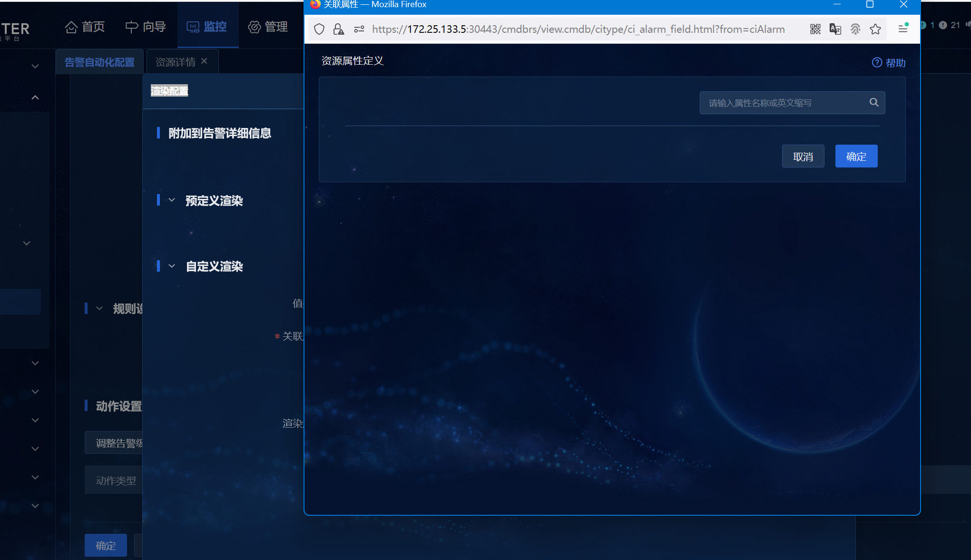
Task: Collapse the 预定义渲染 section chevron
Action: coord(172,200)
